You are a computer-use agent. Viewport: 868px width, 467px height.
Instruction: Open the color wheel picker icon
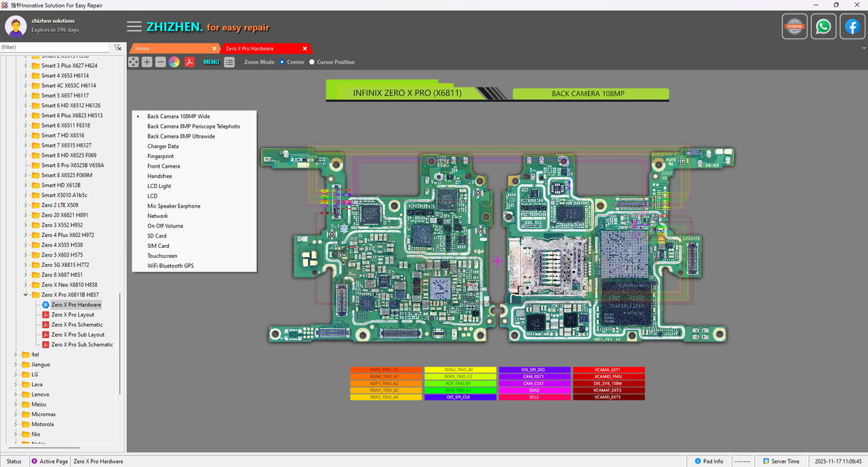coord(174,62)
